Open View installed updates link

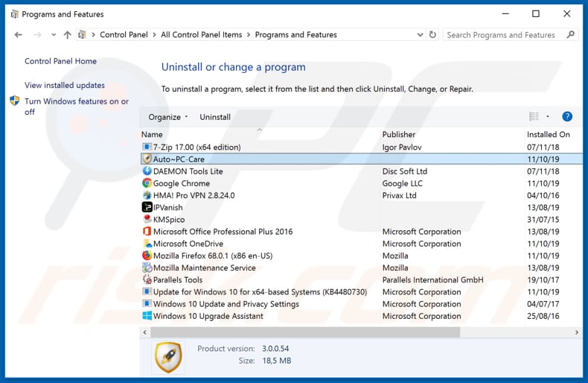65,85
